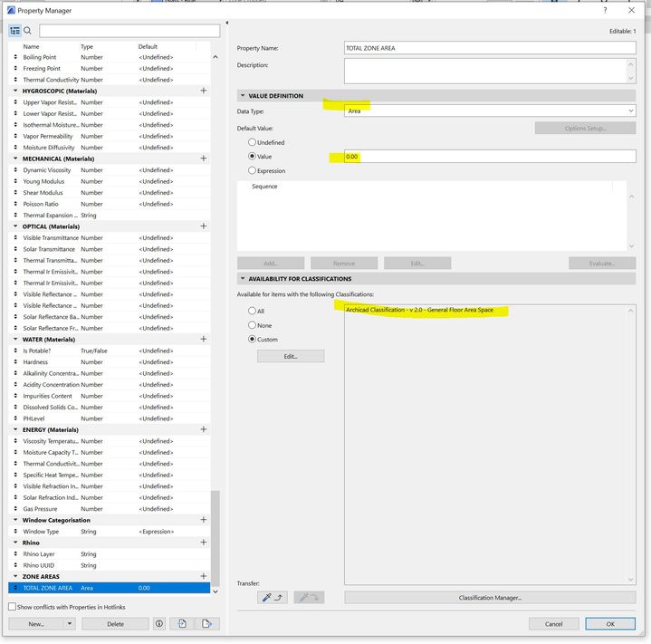Click the import properties icon
Screen dimensions: 651x644
[182, 624]
